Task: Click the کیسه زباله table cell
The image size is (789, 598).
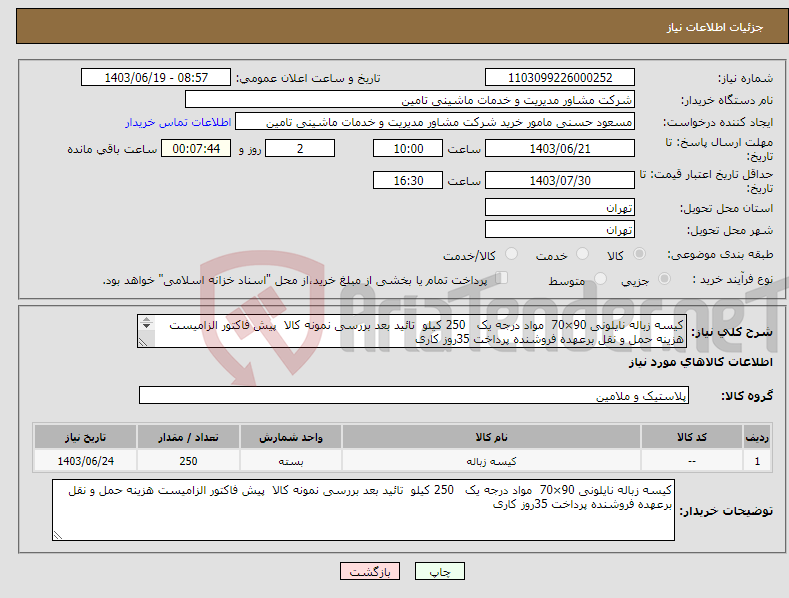Action: [x=491, y=461]
